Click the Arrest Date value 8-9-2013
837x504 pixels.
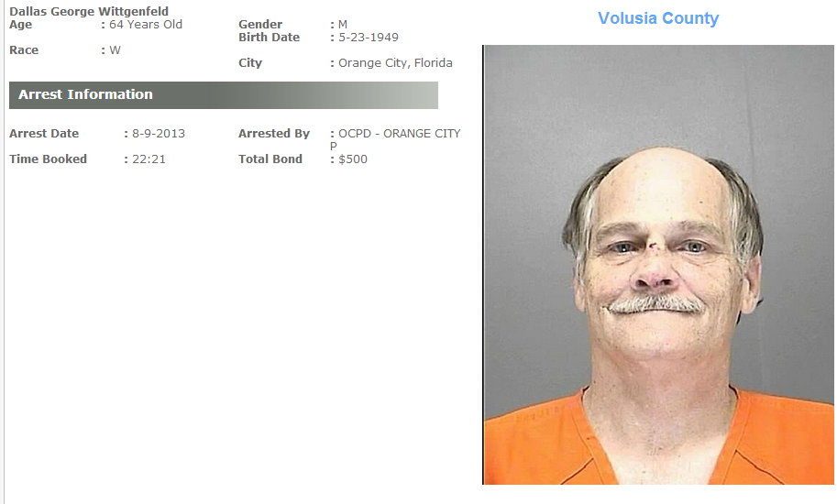pos(159,134)
